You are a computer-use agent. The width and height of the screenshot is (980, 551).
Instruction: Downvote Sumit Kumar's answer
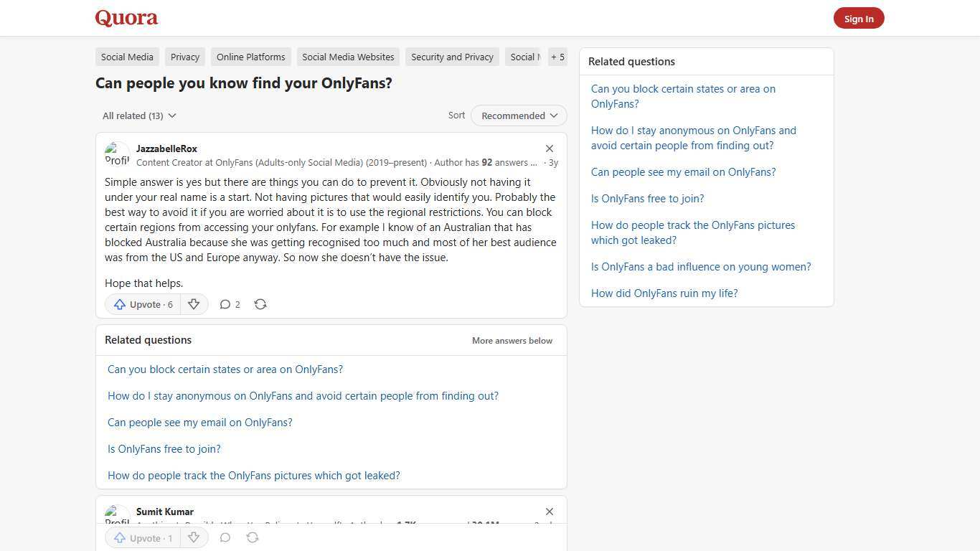point(194,537)
